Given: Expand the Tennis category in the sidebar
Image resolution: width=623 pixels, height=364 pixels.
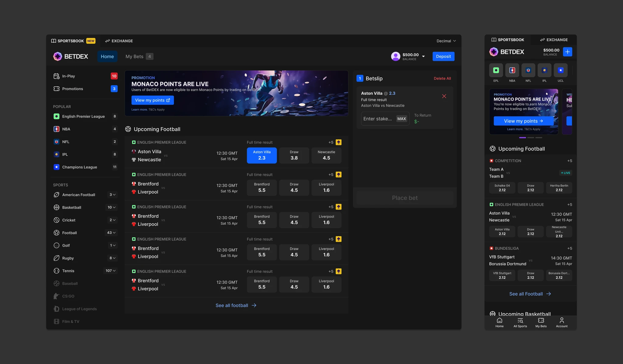Looking at the screenshot, I should point(114,270).
